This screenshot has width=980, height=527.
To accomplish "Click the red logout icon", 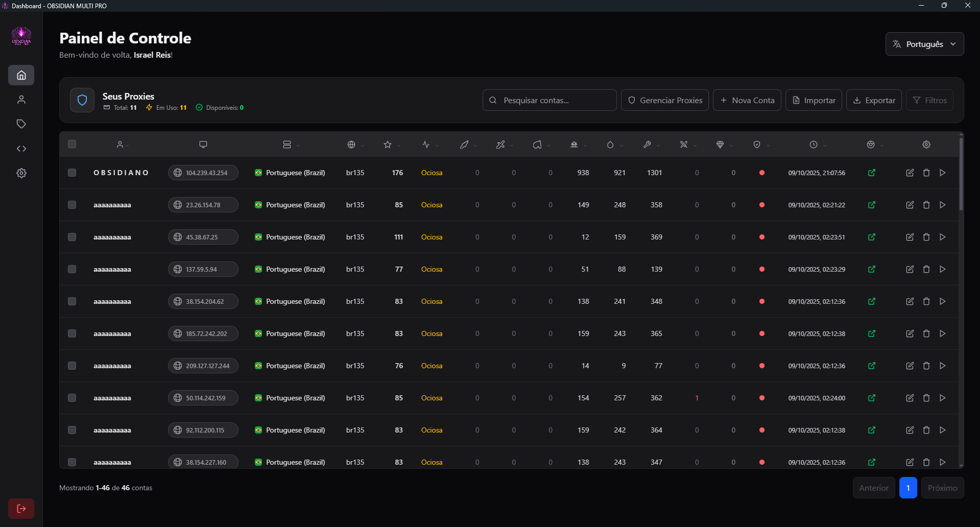I will (21, 509).
